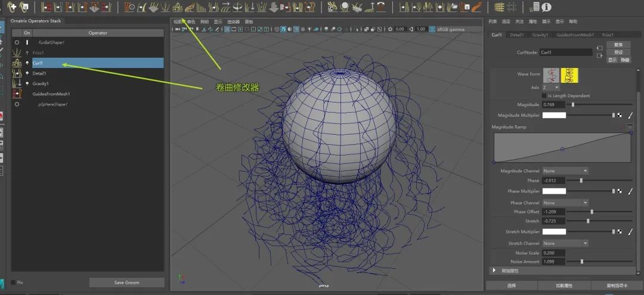This screenshot has height=295, width=644.
Task: Open the sRGB gamma view transform dropdown
Action: coord(459,29)
